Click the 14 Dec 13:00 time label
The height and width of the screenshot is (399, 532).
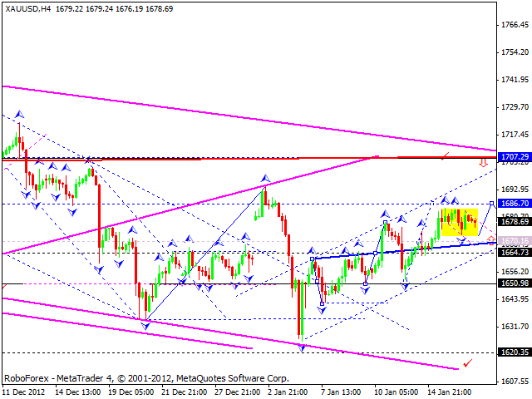click(x=78, y=392)
